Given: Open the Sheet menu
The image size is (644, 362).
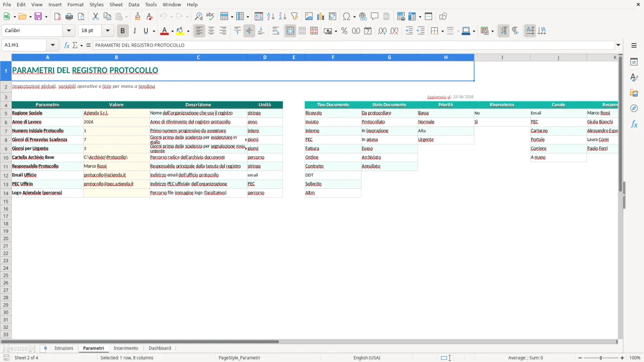Looking at the screenshot, I should 116,4.
